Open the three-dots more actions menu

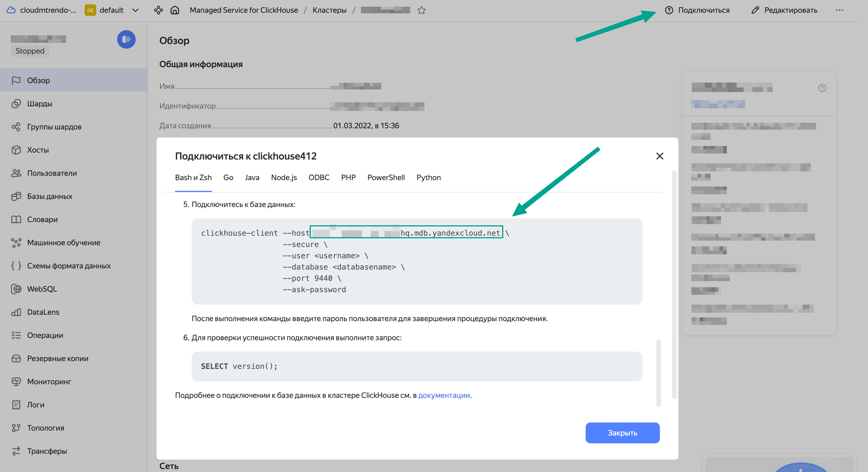click(839, 10)
